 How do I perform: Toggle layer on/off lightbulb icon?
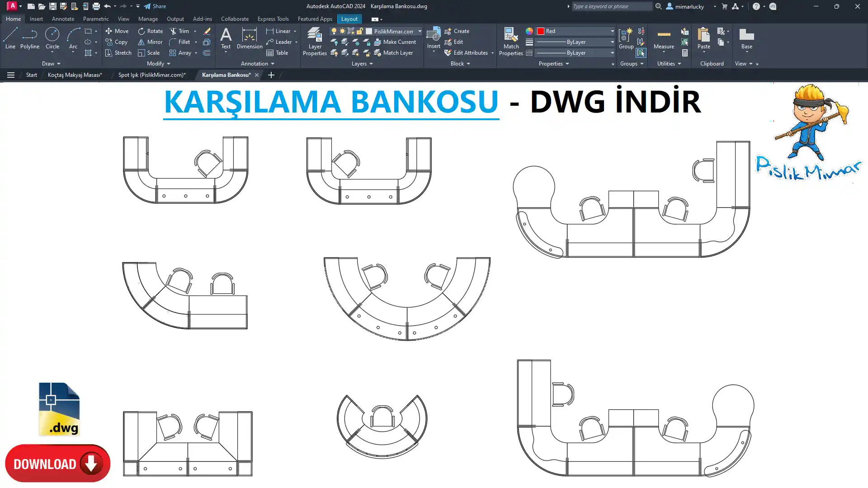pyautogui.click(x=334, y=31)
